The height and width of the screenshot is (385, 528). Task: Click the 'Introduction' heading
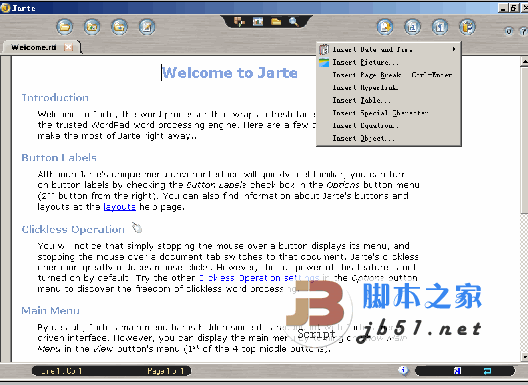pos(55,98)
